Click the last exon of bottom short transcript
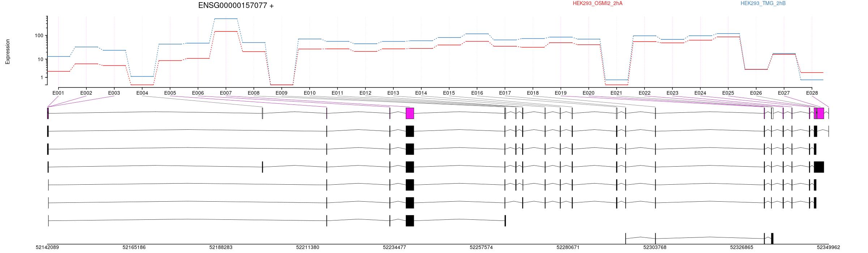The image size is (868, 253). click(x=772, y=239)
